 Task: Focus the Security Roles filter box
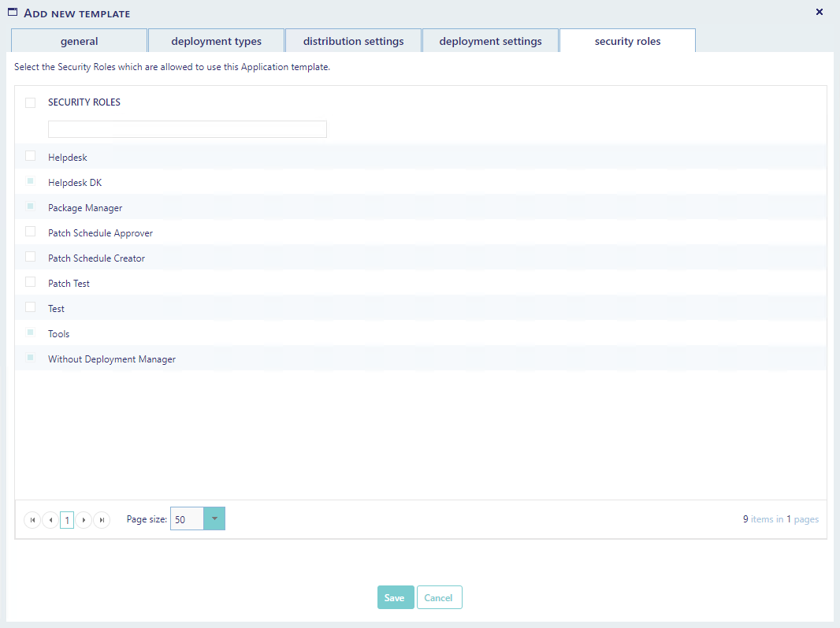pos(188,129)
